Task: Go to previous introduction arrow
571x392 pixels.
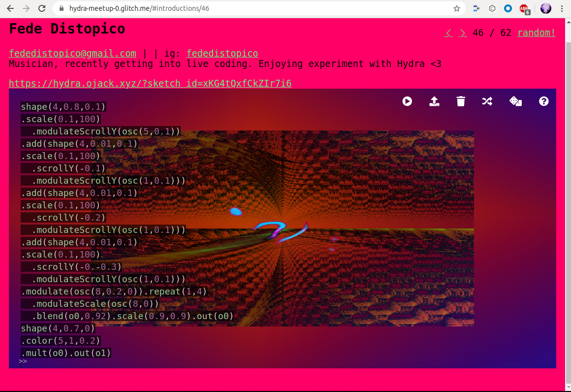Action: click(449, 33)
